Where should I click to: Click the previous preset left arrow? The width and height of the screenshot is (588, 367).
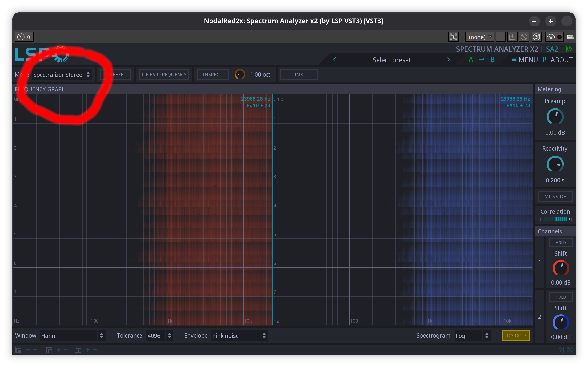point(335,60)
